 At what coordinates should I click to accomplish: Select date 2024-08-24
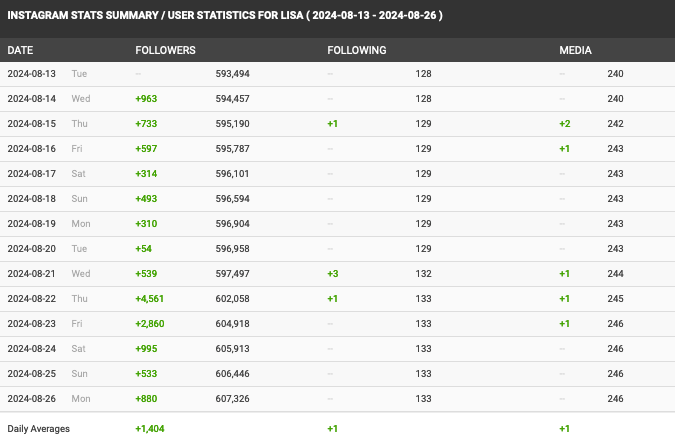coord(31,348)
